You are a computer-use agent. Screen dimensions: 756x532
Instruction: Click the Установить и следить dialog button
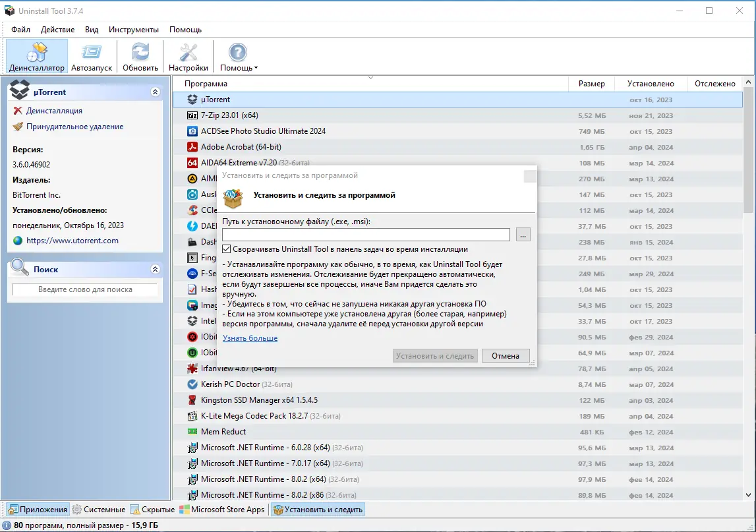click(435, 355)
